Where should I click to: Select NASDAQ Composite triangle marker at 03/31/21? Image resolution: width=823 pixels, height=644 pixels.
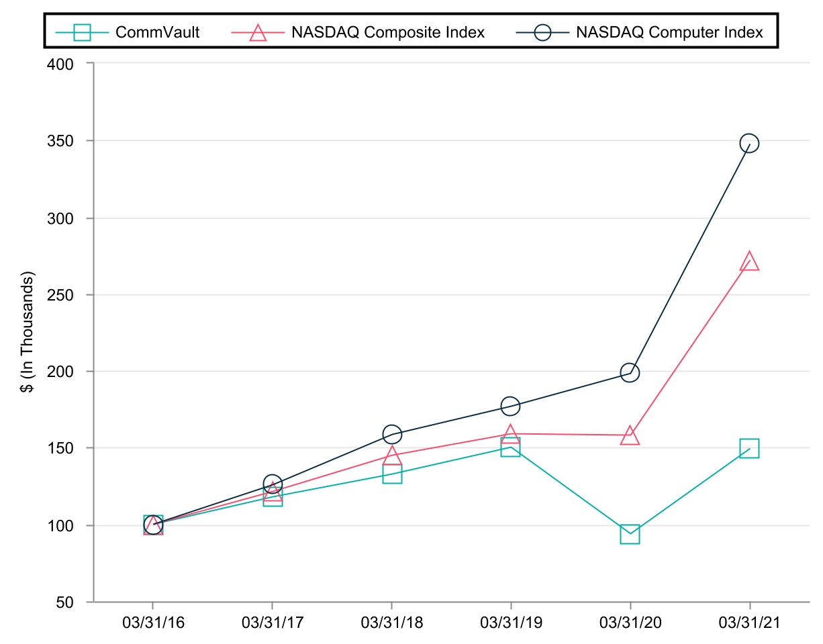[x=749, y=262]
